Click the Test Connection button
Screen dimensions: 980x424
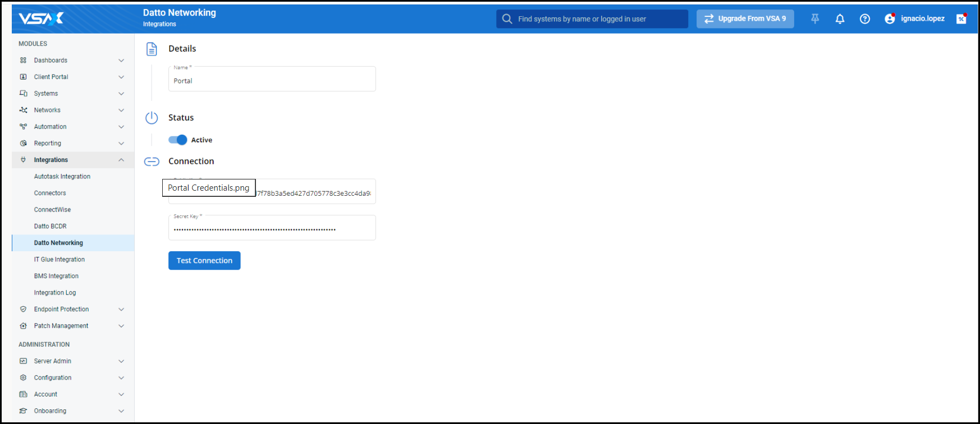tap(204, 260)
